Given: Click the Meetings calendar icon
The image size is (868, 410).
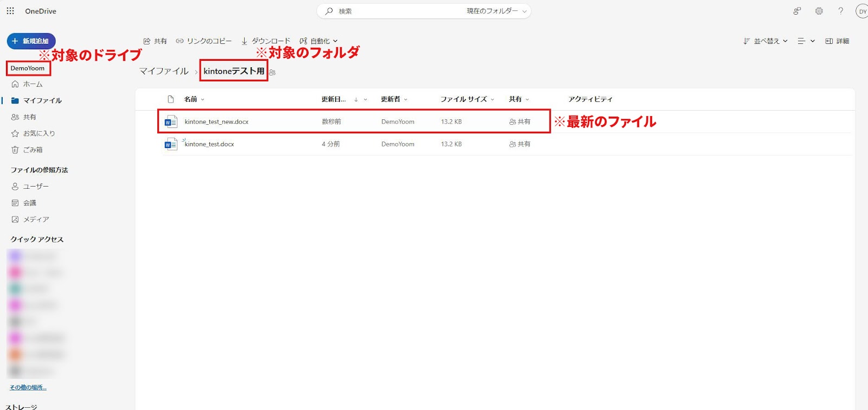Looking at the screenshot, I should click(x=15, y=203).
